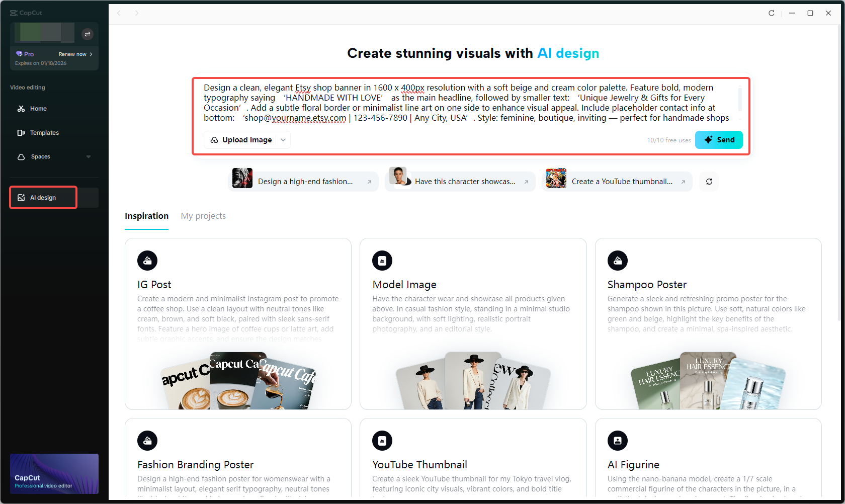845x504 pixels.
Task: Open Spaces in the sidebar
Action: [40, 156]
